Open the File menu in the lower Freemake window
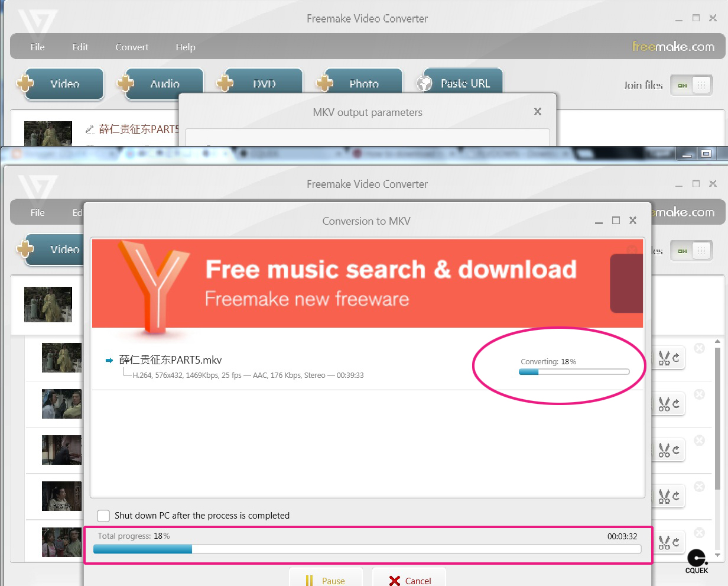This screenshot has width=728, height=586. 37,213
